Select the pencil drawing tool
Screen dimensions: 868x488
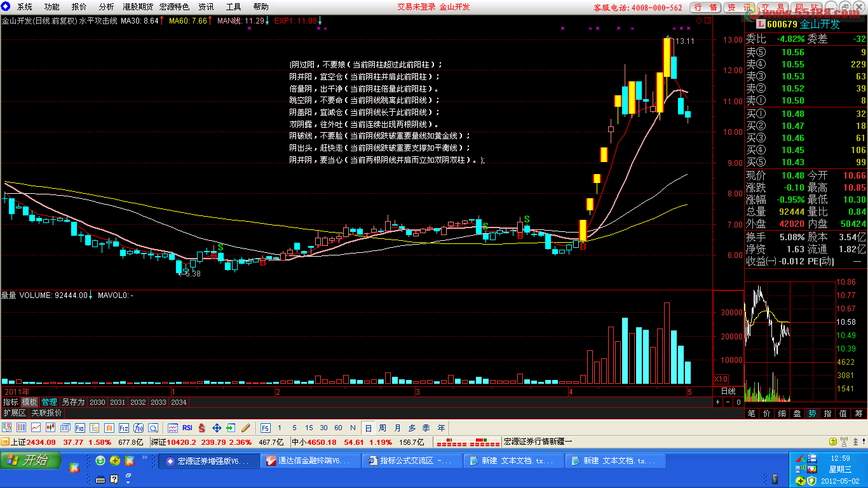[x=246, y=428]
